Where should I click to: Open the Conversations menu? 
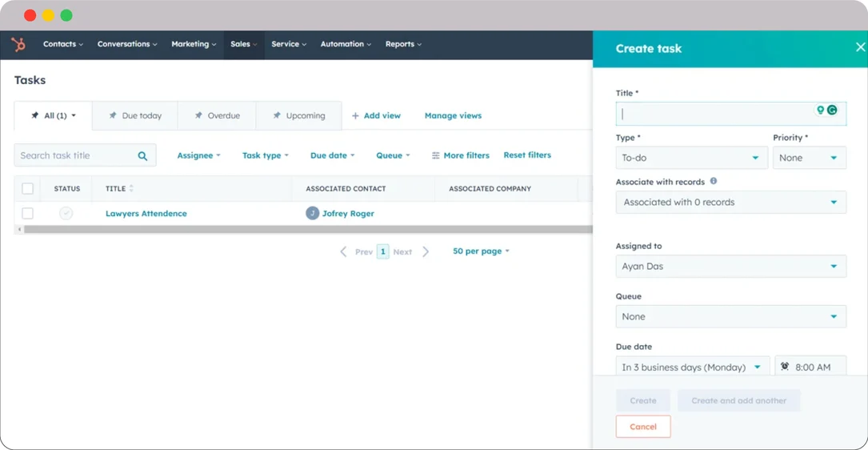tap(127, 44)
